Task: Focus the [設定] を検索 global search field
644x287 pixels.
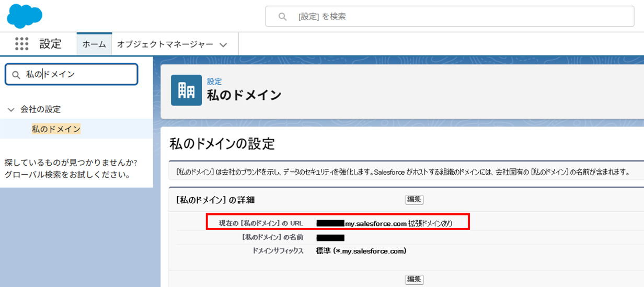Action: click(x=450, y=17)
